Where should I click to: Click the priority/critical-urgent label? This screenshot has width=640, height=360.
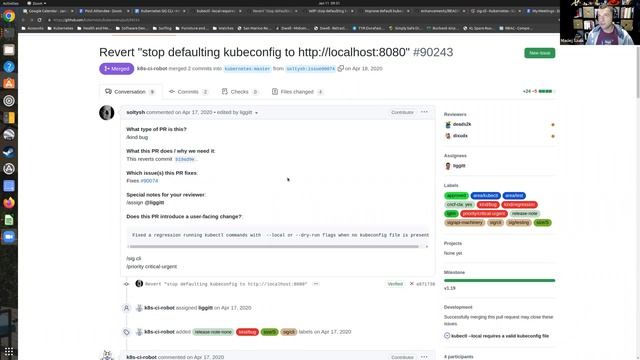(x=484, y=213)
